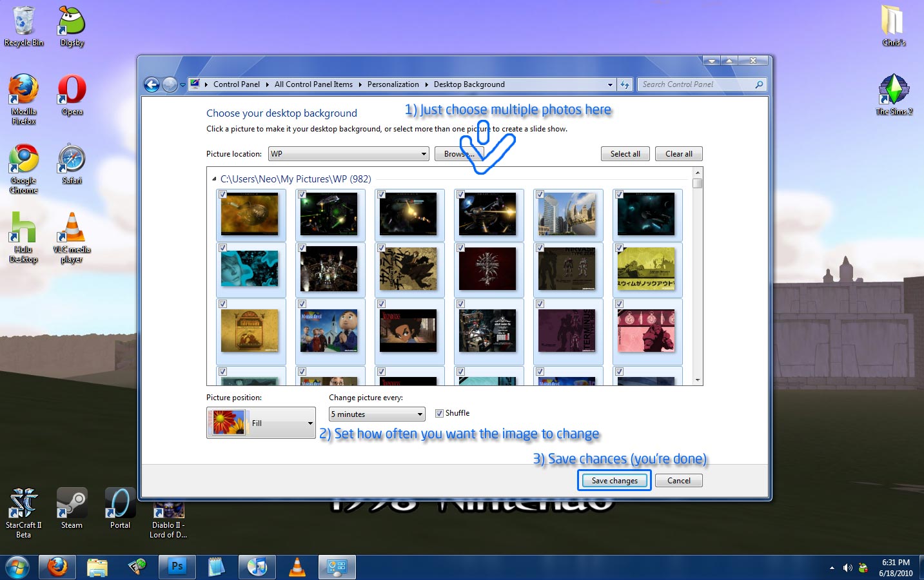The image size is (924, 580).
Task: Click the wallpaper list scrollbar up arrow
Action: point(698,173)
